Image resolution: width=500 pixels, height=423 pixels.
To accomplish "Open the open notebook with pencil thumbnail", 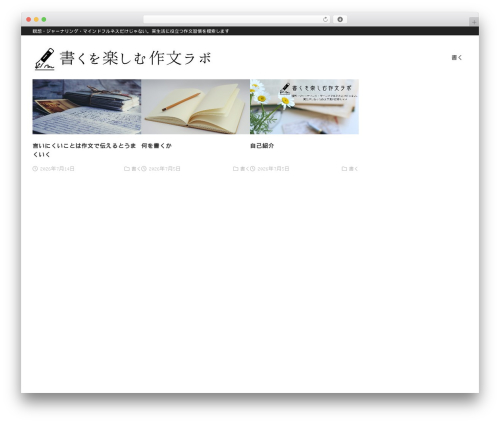I will click(195, 107).
